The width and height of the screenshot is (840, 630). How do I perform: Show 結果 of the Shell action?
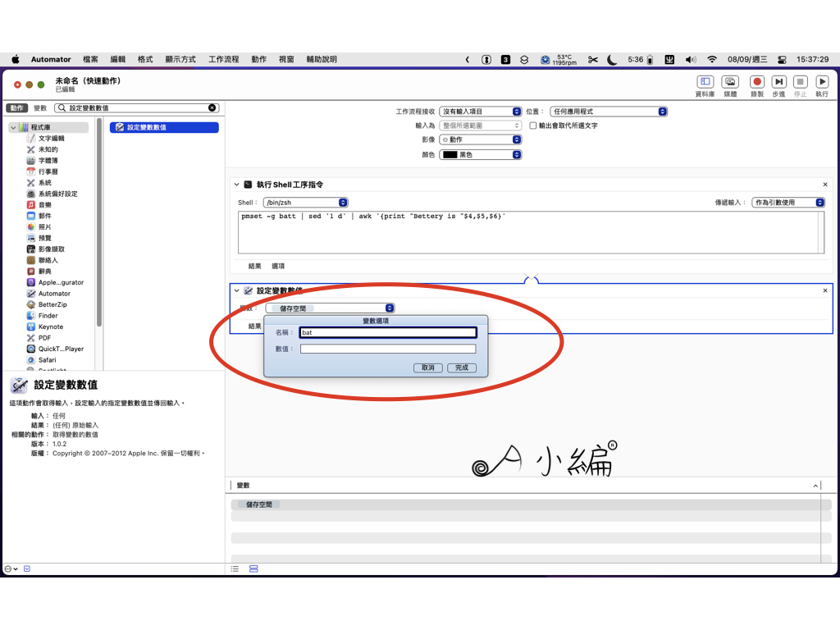point(255,267)
